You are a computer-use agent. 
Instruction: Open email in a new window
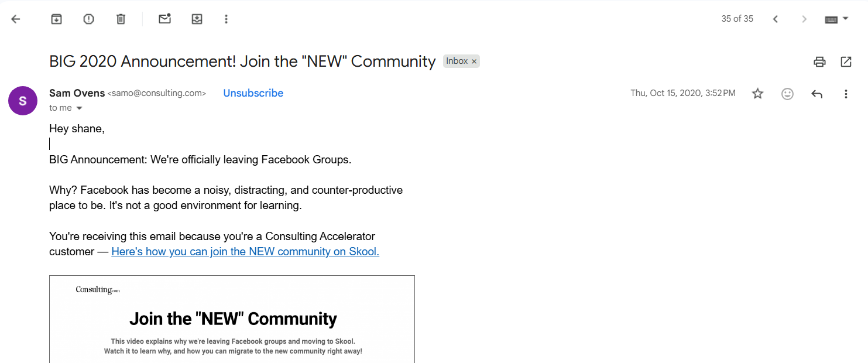coord(846,61)
